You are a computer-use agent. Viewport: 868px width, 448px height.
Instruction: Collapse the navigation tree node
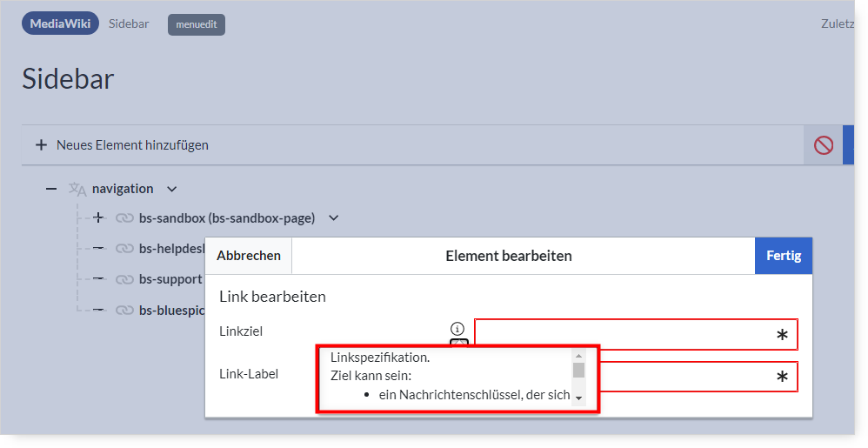coord(51,189)
